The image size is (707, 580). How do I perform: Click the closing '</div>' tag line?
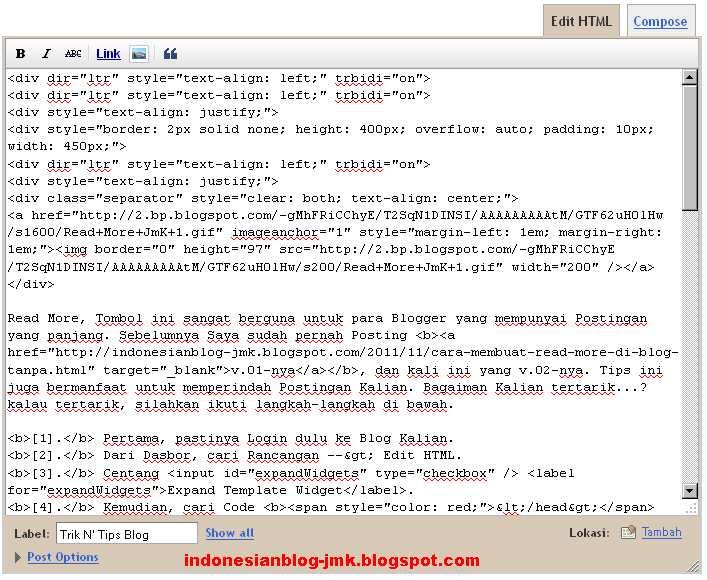coord(31,285)
